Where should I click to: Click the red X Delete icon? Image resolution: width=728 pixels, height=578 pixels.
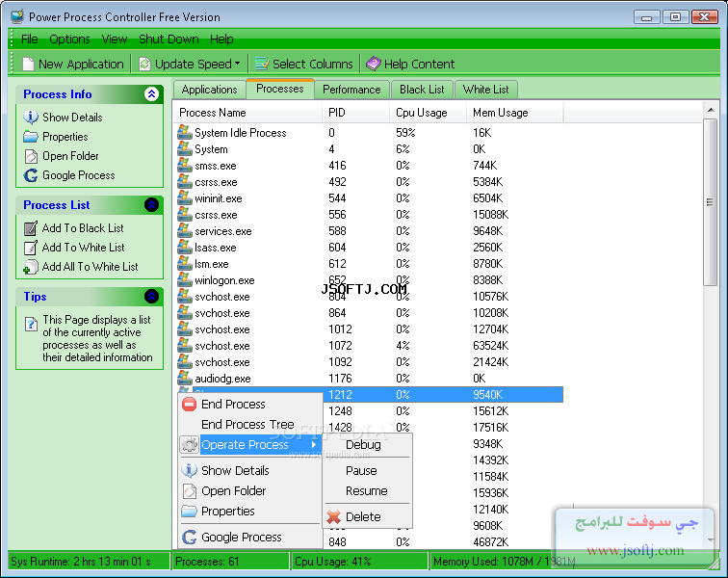pos(334,516)
